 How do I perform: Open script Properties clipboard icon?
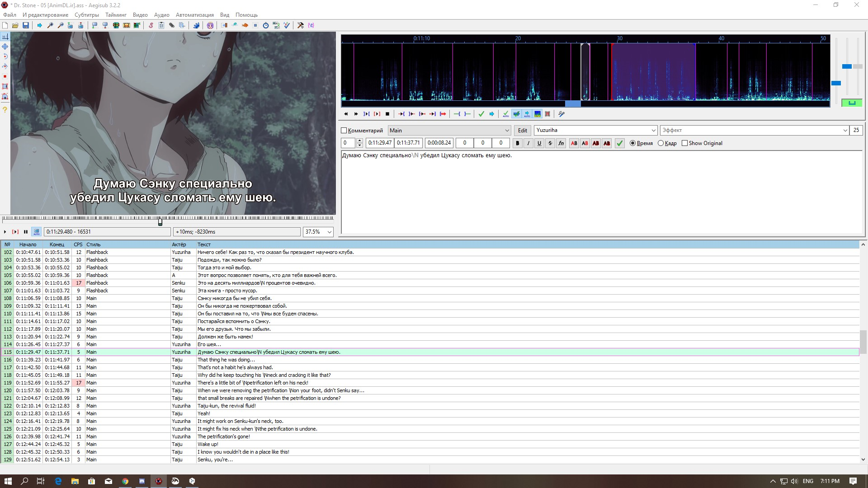(x=161, y=25)
